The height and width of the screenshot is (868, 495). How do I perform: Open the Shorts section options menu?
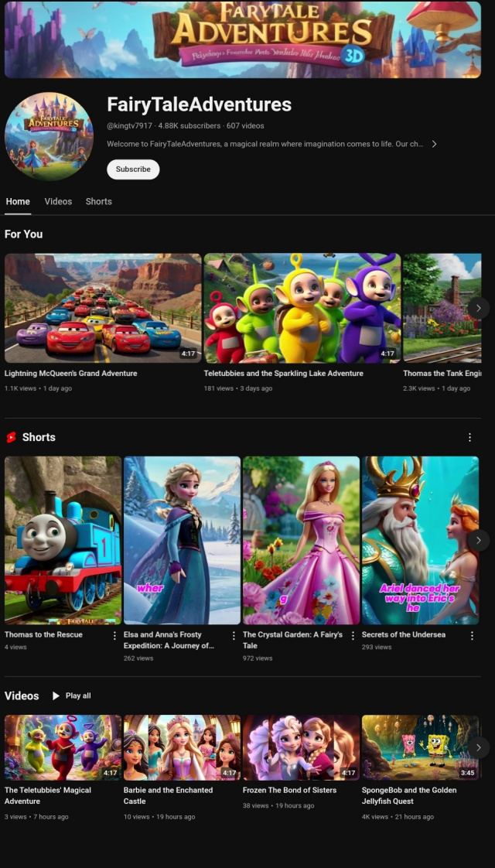coord(469,437)
